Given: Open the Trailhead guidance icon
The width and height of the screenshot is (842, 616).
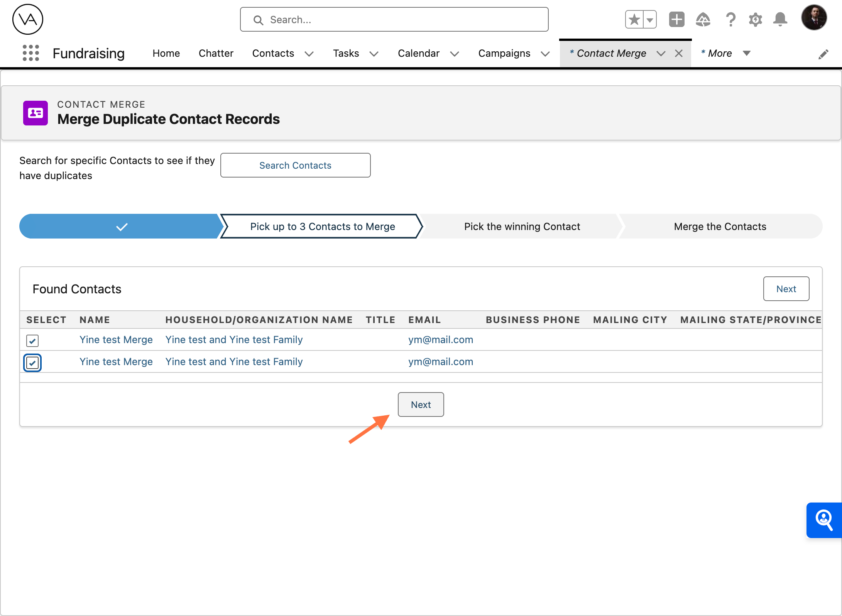Looking at the screenshot, I should (703, 19).
